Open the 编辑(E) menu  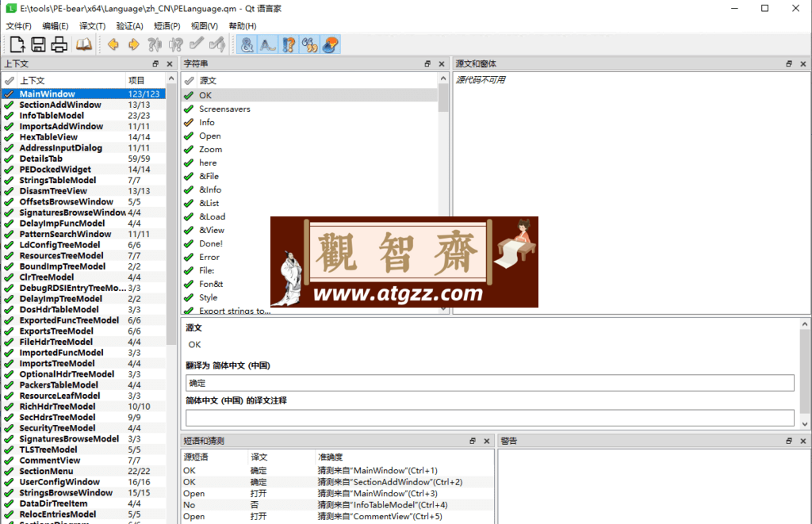(x=55, y=26)
